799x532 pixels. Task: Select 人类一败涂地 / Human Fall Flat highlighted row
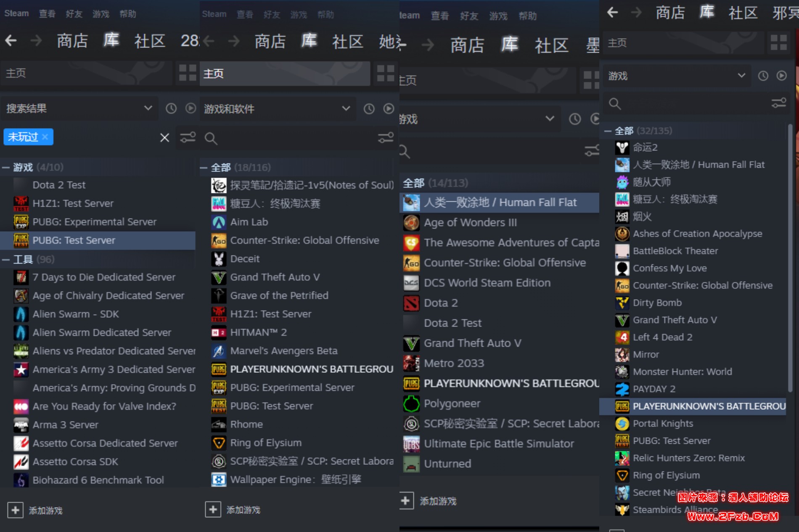499,203
